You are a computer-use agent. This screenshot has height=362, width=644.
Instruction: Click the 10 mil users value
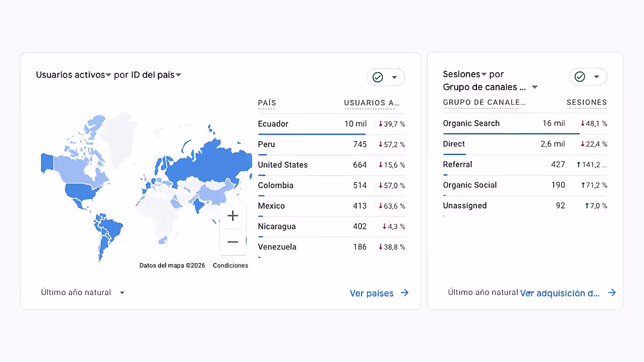pyautogui.click(x=355, y=124)
